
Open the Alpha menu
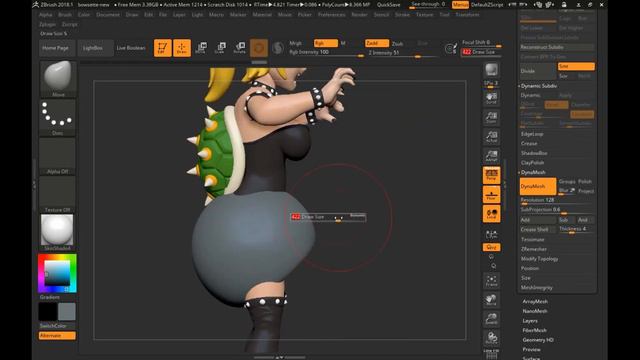click(x=46, y=15)
